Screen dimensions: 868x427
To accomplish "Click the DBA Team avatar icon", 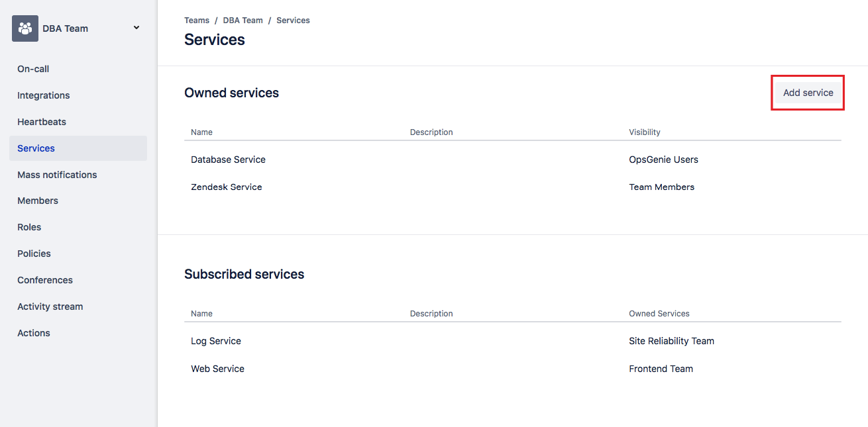I will tap(25, 28).
